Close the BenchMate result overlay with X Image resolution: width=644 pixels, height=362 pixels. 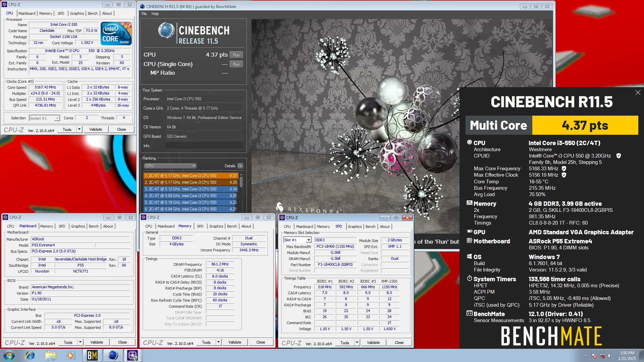638,93
